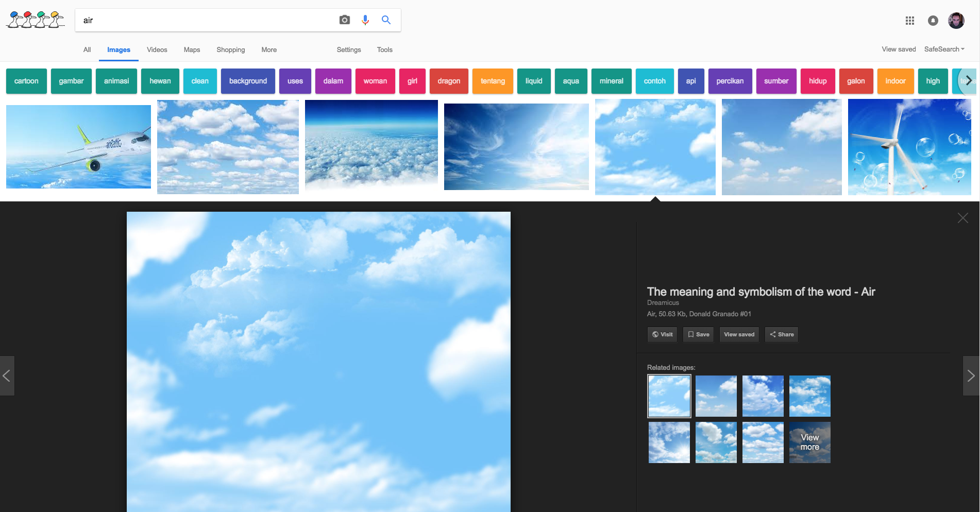Click the microphone voice search icon
Image resolution: width=980 pixels, height=512 pixels.
point(365,20)
